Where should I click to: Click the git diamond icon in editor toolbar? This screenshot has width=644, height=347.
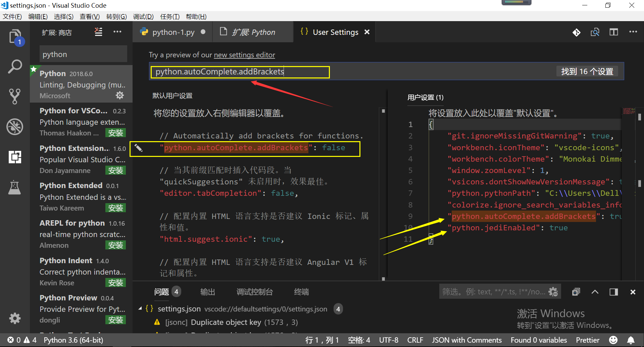coord(576,32)
